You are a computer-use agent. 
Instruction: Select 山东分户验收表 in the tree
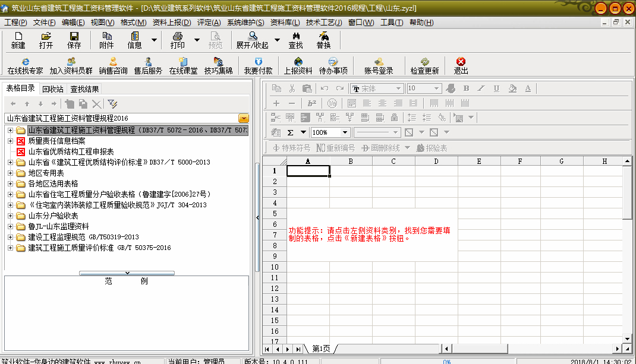53,216
